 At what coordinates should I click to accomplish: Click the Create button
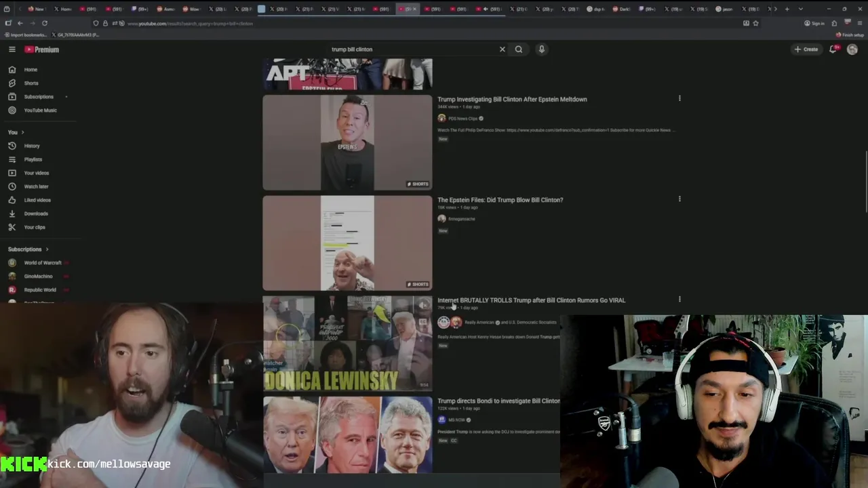tap(806, 49)
